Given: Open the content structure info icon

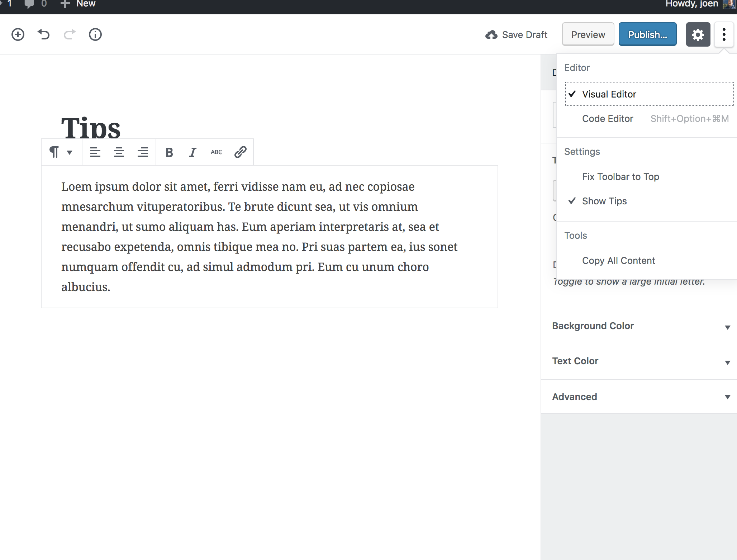Looking at the screenshot, I should click(95, 34).
